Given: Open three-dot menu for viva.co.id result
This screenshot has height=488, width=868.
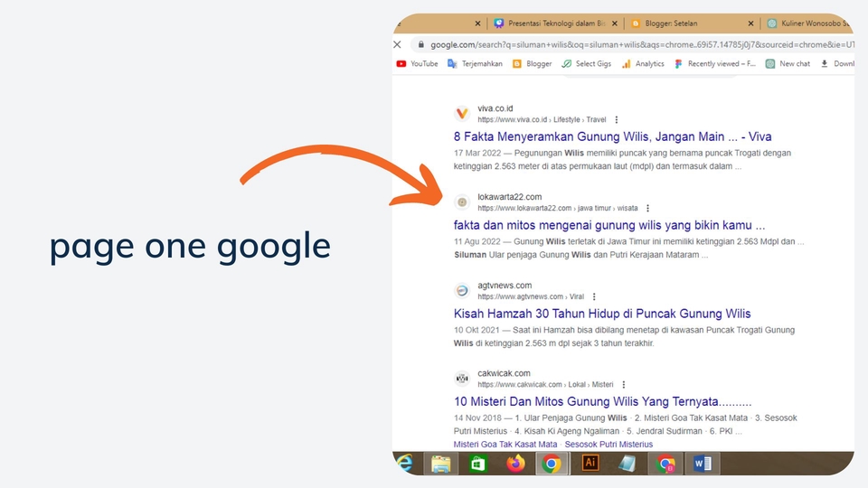Looking at the screenshot, I should click(616, 119).
